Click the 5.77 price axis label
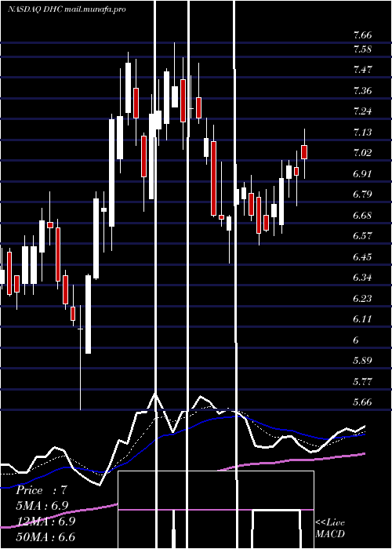 (x=362, y=381)
